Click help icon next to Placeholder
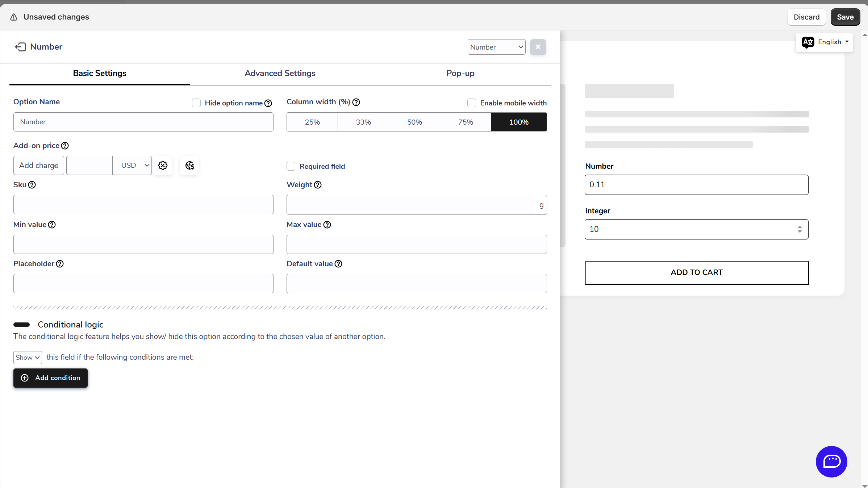The image size is (868, 488). [x=60, y=264]
